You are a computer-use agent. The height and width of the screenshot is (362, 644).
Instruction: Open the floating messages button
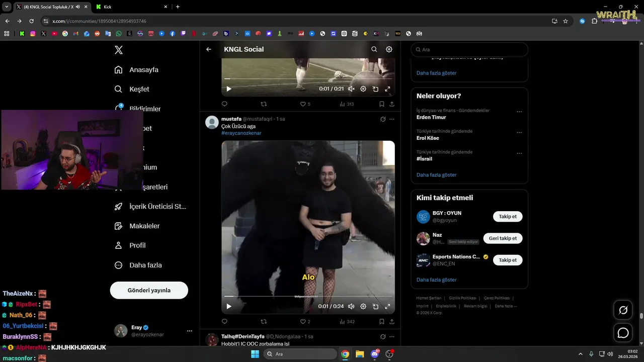point(623,333)
